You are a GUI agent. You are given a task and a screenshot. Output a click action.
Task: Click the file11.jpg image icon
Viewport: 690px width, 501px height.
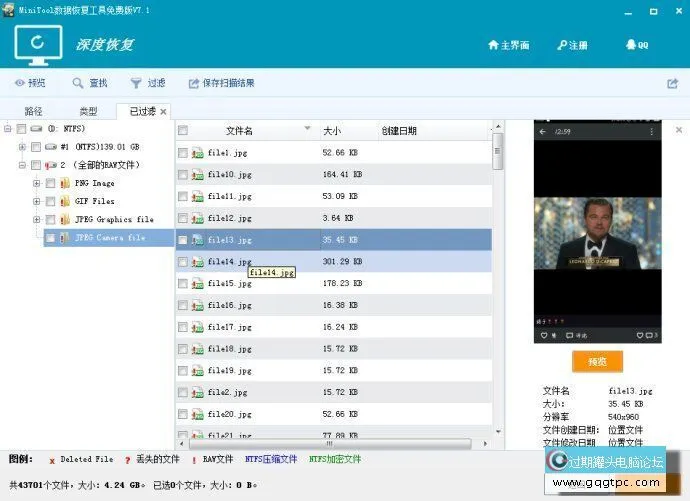tap(197, 196)
